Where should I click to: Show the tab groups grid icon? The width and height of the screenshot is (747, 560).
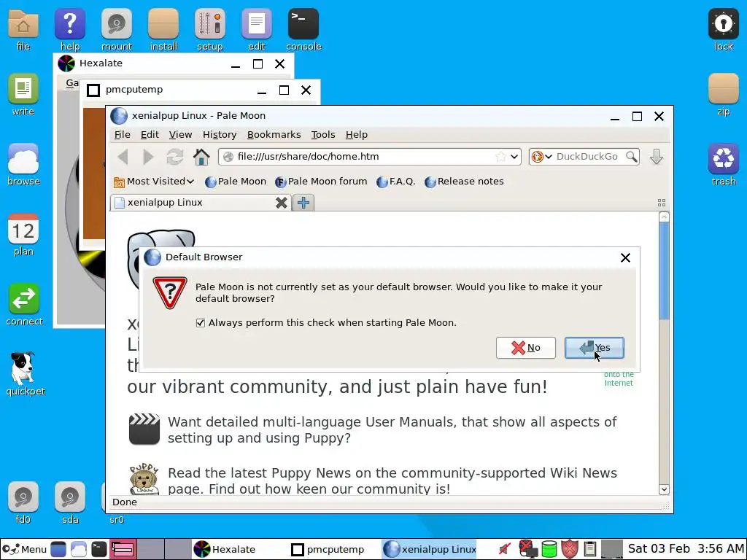tap(661, 203)
